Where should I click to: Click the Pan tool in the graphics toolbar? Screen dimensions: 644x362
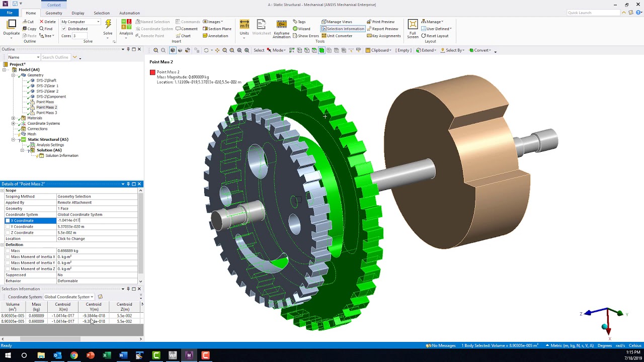[217, 50]
